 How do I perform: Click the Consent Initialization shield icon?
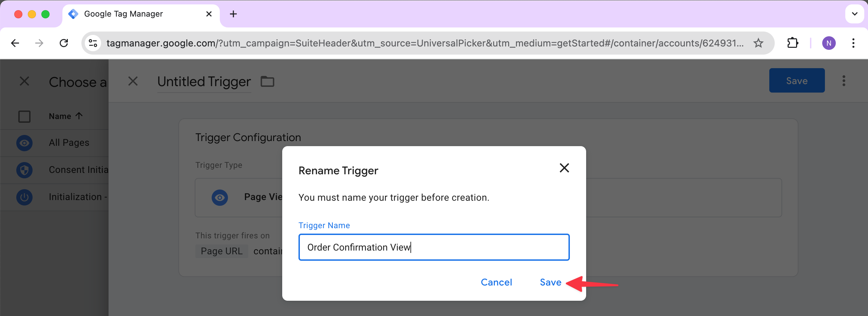[x=24, y=170]
